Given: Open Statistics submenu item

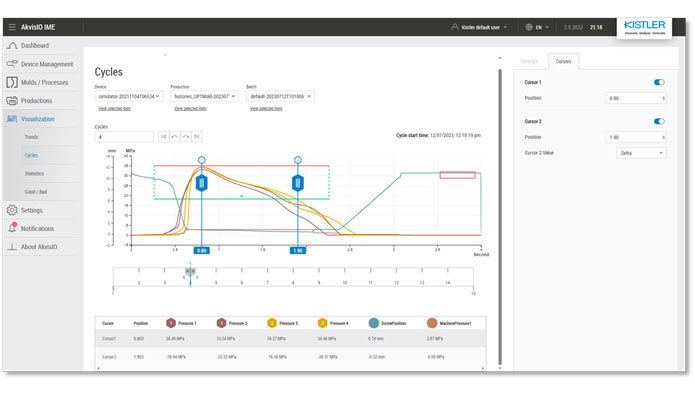Looking at the screenshot, I should tap(34, 173).
